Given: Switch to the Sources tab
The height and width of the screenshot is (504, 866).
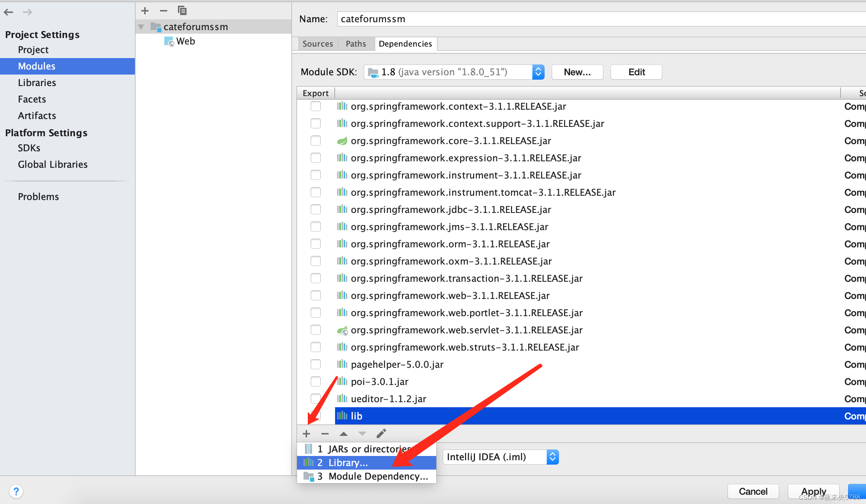Looking at the screenshot, I should [317, 44].
